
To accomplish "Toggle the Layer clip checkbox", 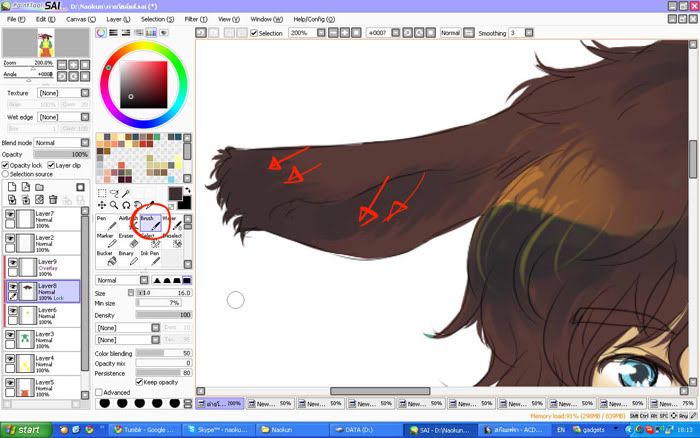I will click(50, 165).
